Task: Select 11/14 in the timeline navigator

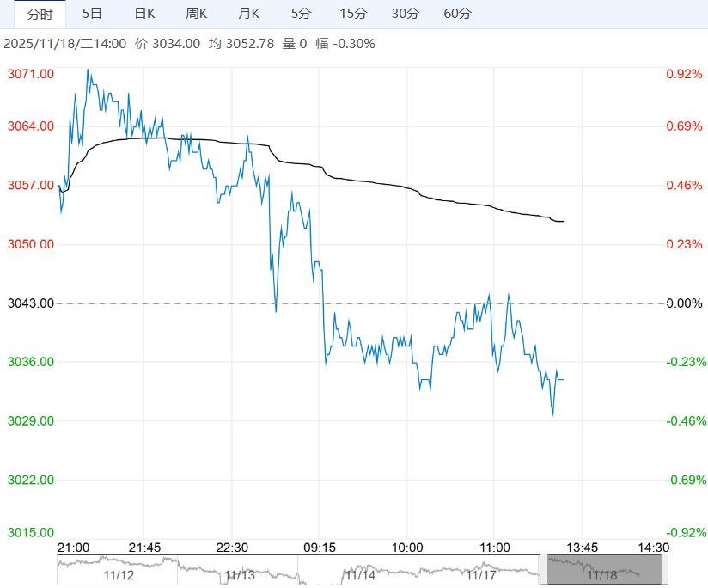Action: pyautogui.click(x=358, y=573)
